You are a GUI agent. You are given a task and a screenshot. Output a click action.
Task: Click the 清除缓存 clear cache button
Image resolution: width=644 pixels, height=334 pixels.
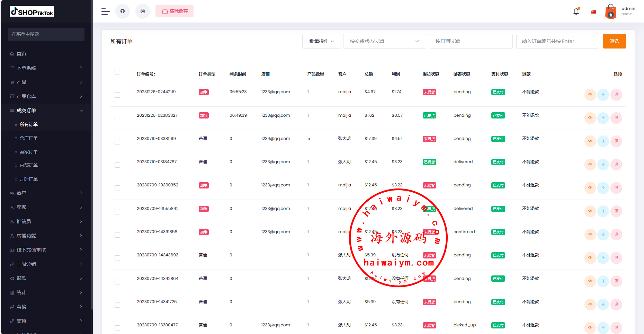pyautogui.click(x=175, y=11)
